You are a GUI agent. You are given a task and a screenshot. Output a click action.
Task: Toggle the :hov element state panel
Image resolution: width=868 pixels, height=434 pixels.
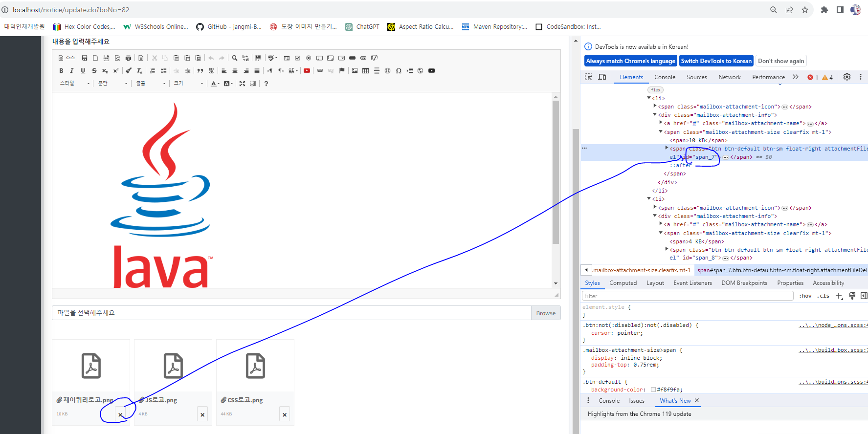pos(805,296)
